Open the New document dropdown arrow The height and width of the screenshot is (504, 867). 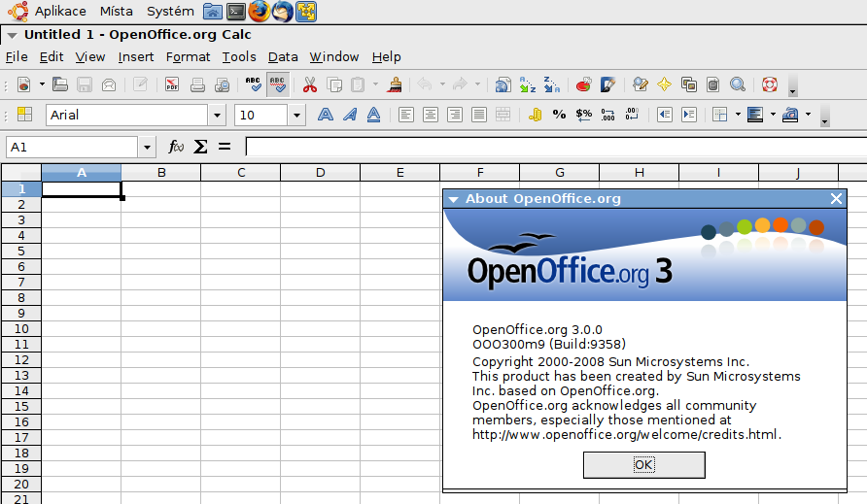click(42, 84)
